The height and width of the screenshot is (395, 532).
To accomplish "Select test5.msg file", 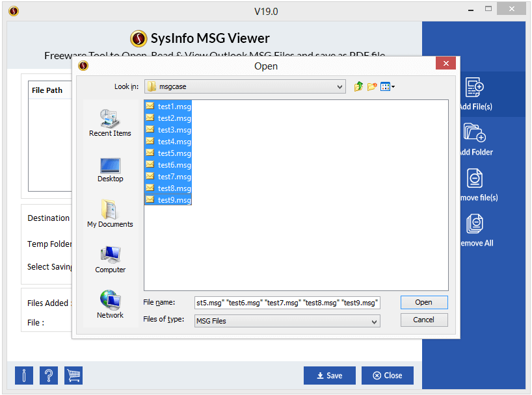I will pyautogui.click(x=168, y=153).
